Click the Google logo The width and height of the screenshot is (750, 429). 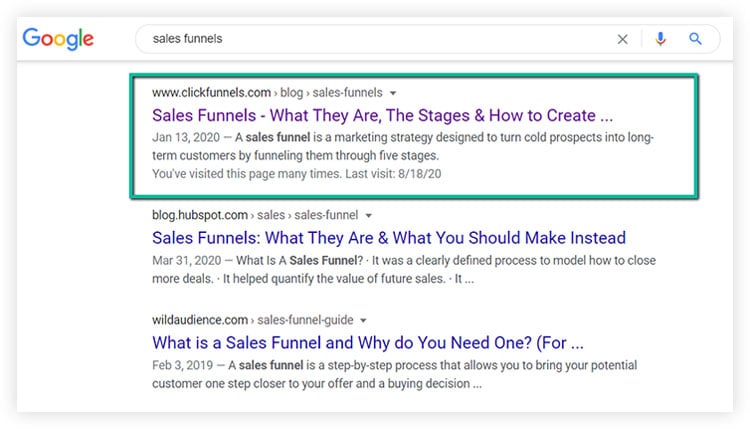coord(58,39)
